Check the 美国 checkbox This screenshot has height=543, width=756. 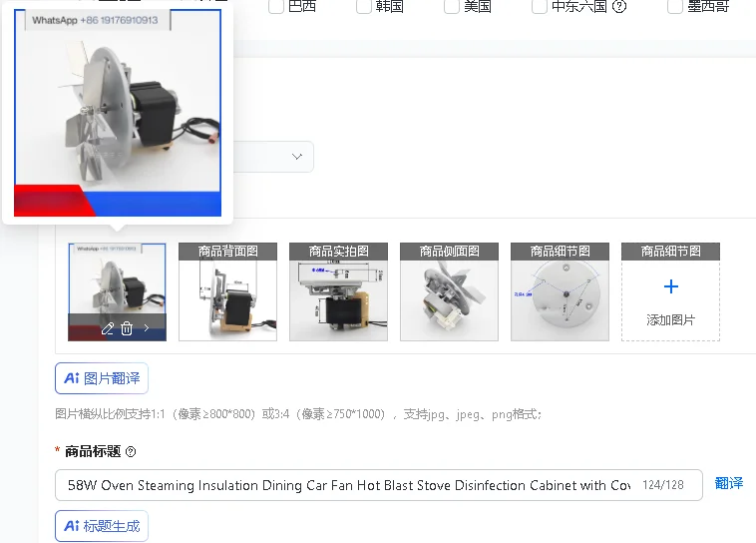tap(451, 6)
